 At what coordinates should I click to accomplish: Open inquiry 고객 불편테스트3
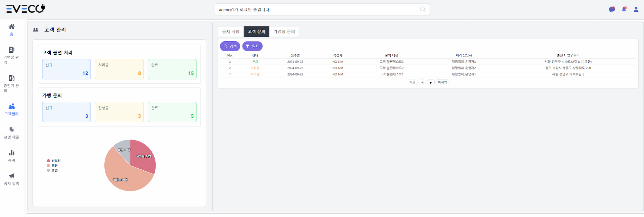[391, 62]
